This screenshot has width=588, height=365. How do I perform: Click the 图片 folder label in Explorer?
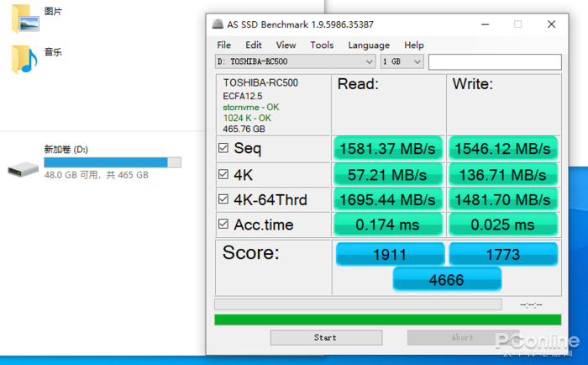[53, 11]
